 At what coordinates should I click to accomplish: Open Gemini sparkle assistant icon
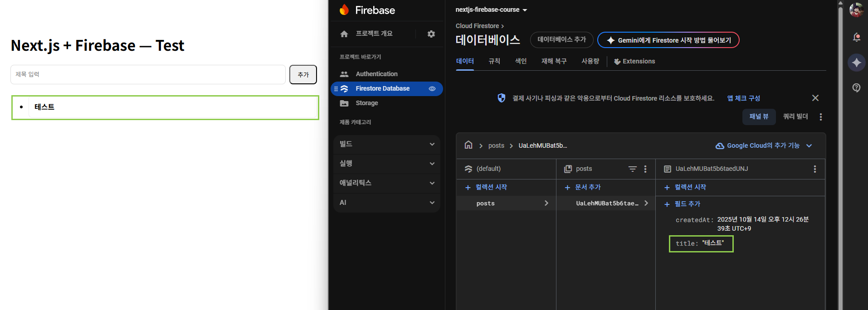click(856, 63)
